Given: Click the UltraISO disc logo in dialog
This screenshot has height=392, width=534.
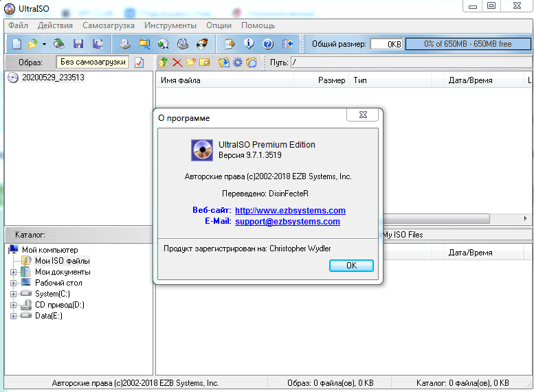Looking at the screenshot, I should [x=202, y=150].
